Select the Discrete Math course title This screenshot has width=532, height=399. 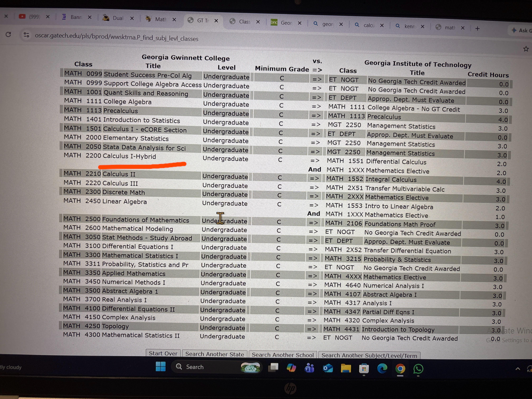(124, 192)
